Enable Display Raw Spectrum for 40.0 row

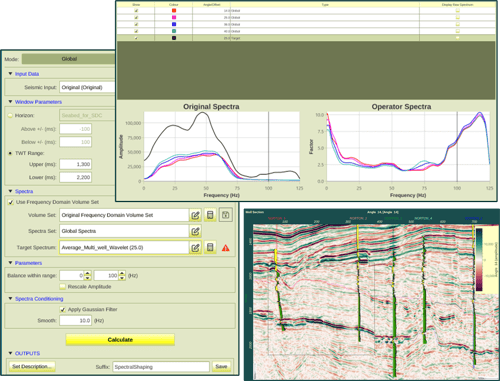[458, 31]
